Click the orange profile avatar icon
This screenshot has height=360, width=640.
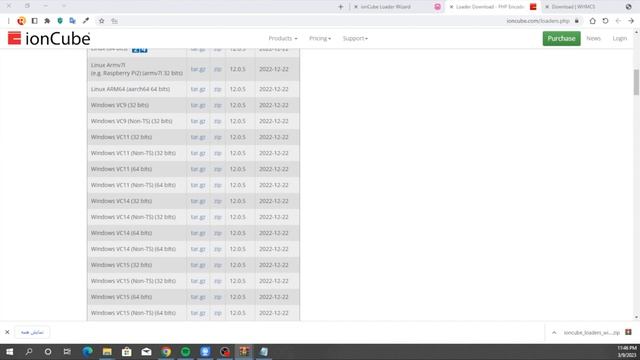coord(22,21)
